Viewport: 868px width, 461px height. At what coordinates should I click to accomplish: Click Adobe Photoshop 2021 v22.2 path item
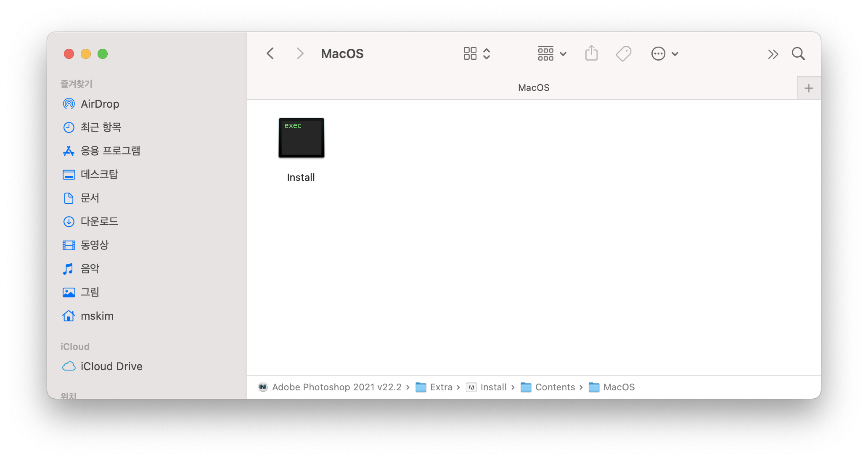336,387
